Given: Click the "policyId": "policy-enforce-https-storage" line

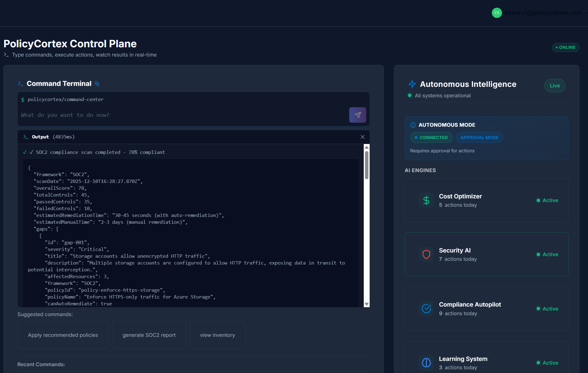Looking at the screenshot, I should point(105,290).
